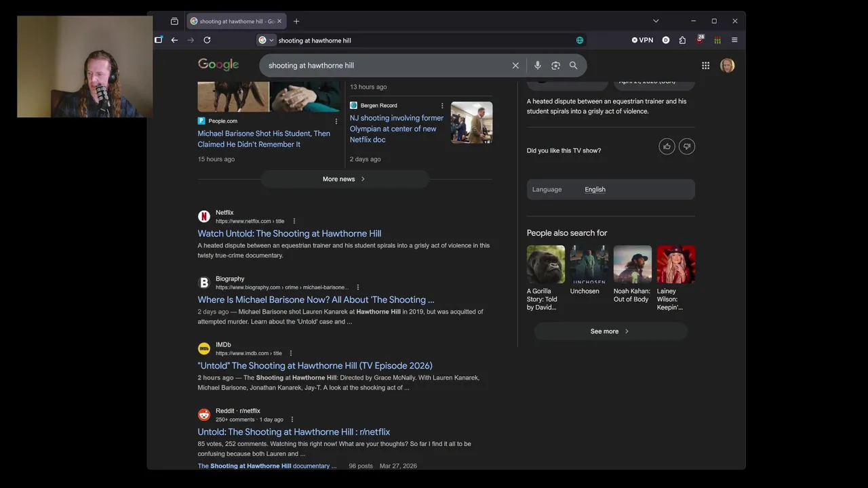Open NJ shooting involving former Olympian article
This screenshot has width=868, height=488.
click(397, 129)
